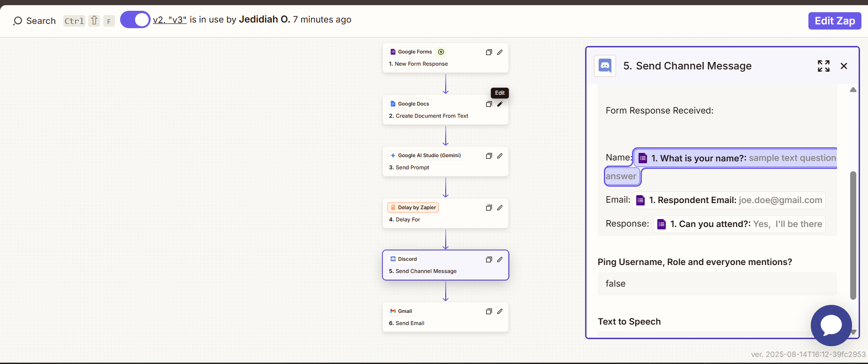Screen dimensions: 868x364
Task: Click the panel scrollbar up arrow
Action: click(853, 90)
